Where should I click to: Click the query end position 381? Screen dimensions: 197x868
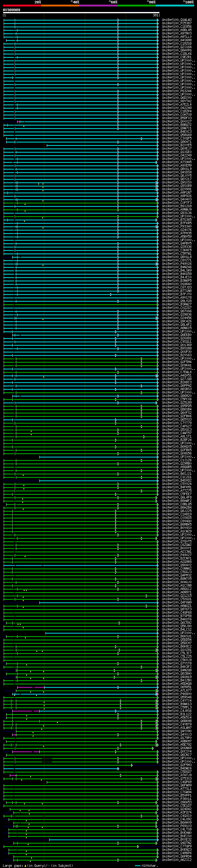[155, 15]
